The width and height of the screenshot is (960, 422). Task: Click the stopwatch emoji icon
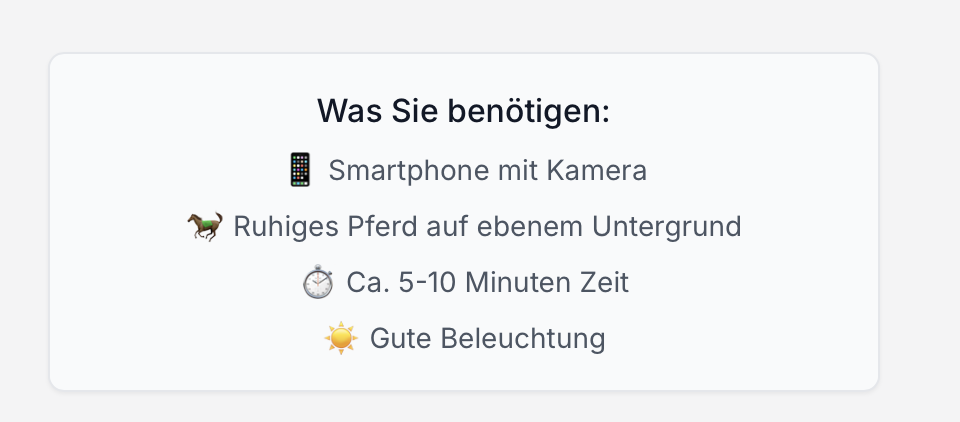click(x=318, y=283)
